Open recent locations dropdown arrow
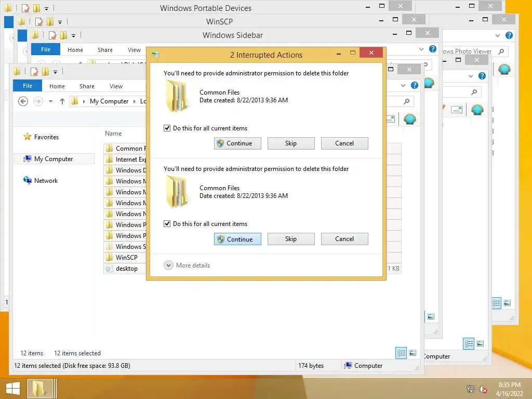The height and width of the screenshot is (399, 532). tap(50, 101)
